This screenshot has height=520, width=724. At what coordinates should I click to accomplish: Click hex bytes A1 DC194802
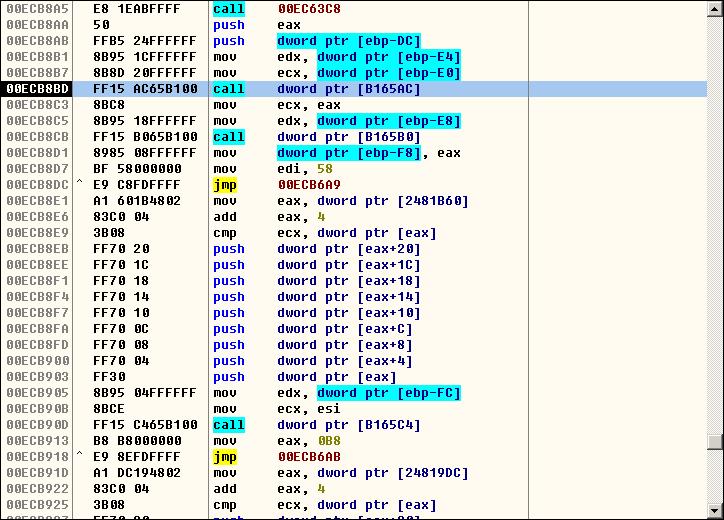137,473
